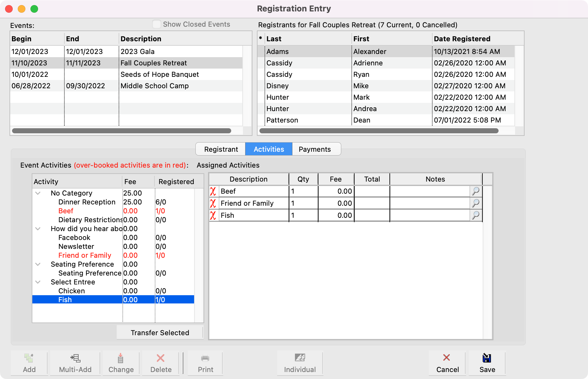Collapse the Select Entree group
This screenshot has height=379, width=588.
coord(38,282)
